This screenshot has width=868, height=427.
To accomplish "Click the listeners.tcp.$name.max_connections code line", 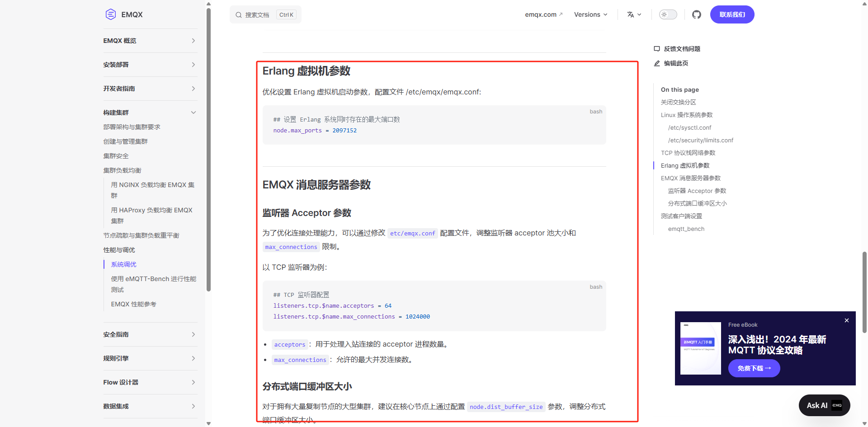I will [x=351, y=316].
